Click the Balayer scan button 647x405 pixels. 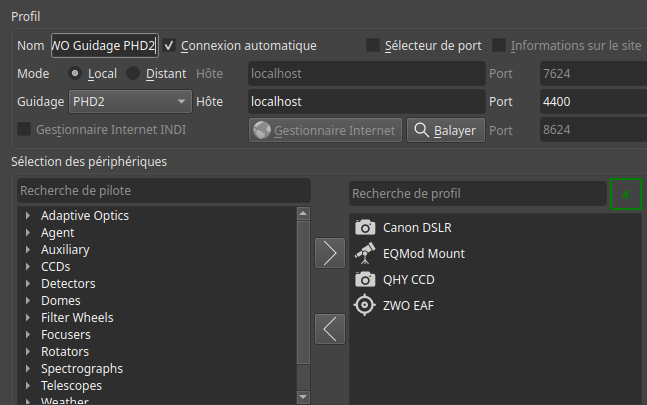[445, 130]
